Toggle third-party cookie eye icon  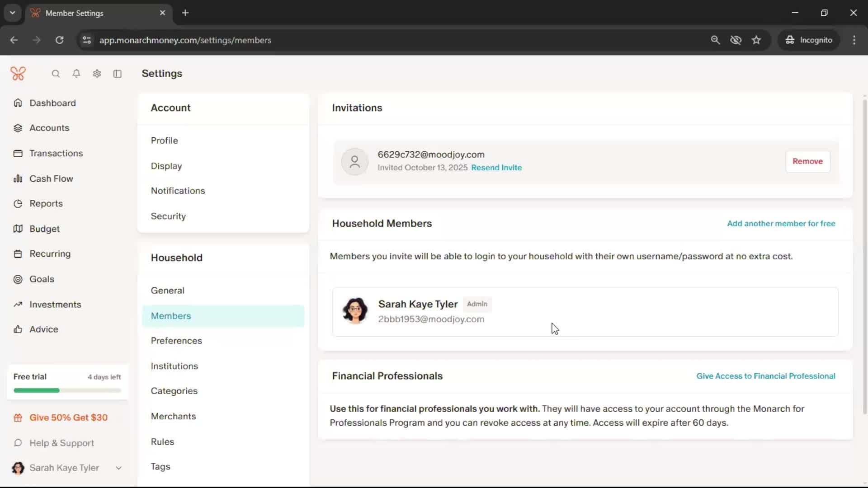point(736,40)
